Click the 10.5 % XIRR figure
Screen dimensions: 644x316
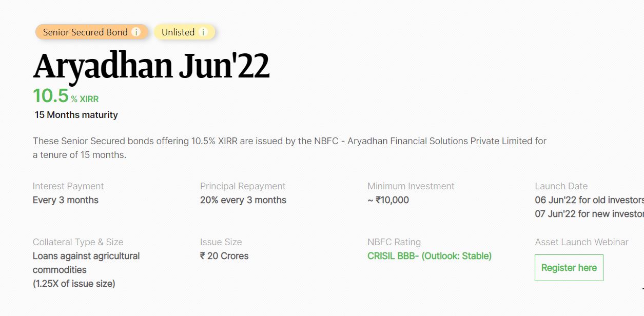[66, 96]
